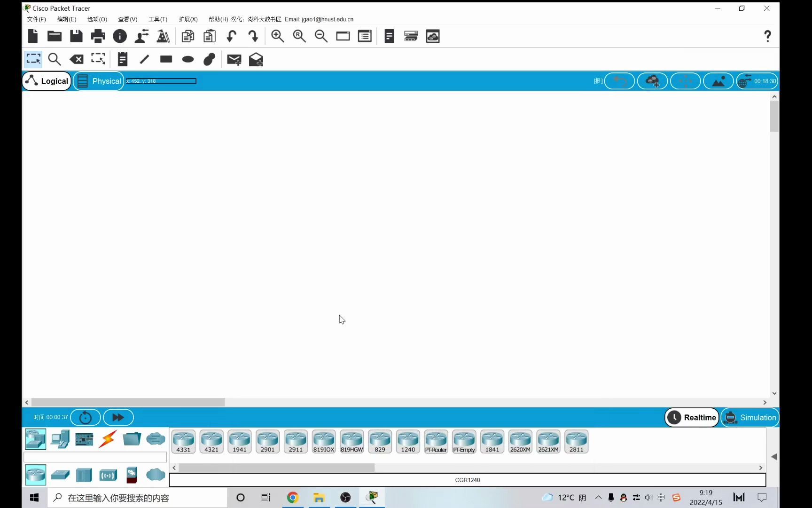Click the Print icon
The image size is (812, 508).
pos(98,36)
